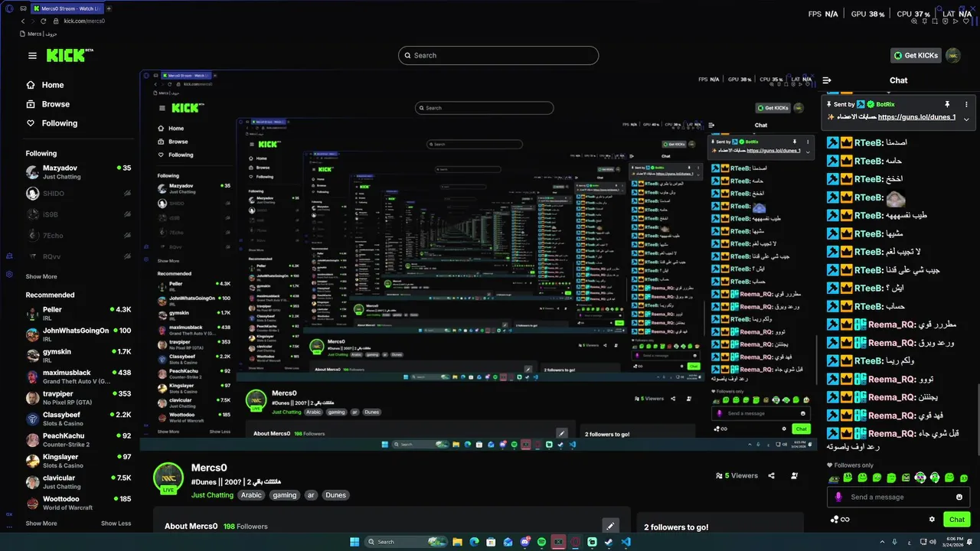
Task: Click the Share icon beside viewers
Action: pyautogui.click(x=771, y=475)
